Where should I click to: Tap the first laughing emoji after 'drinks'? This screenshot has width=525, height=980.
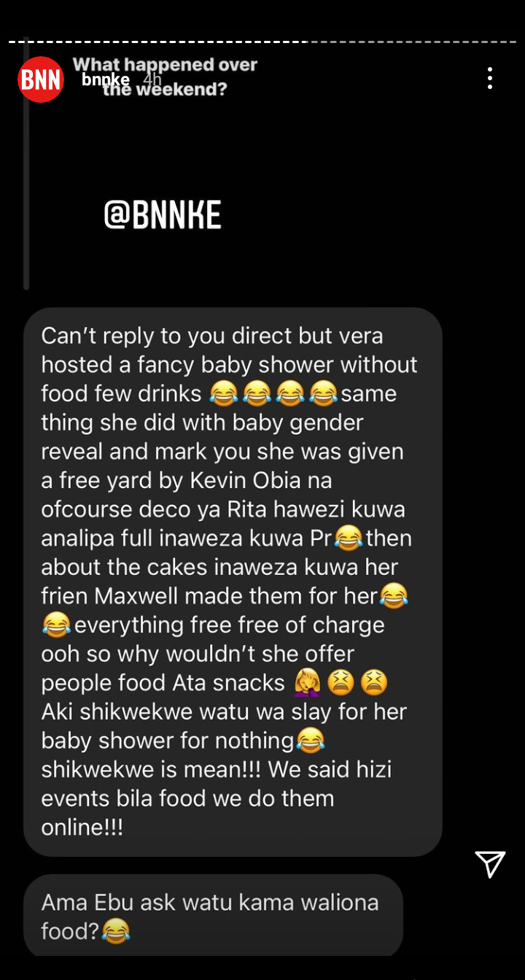pyautogui.click(x=223, y=394)
